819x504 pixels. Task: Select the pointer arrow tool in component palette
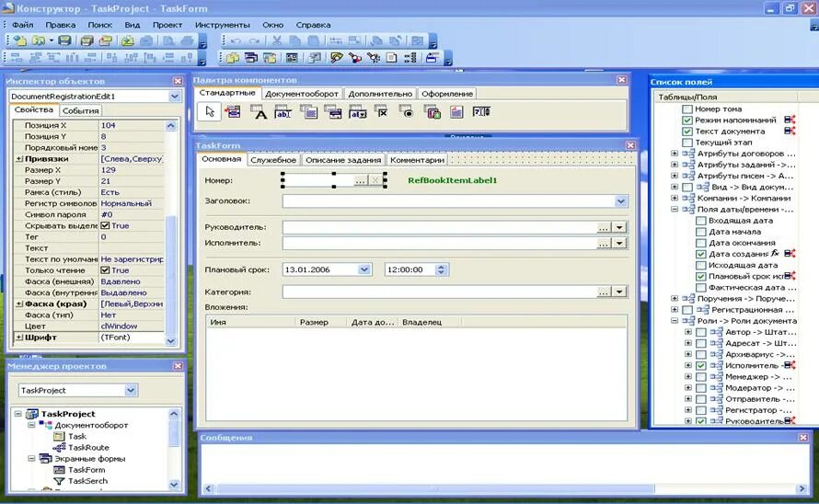click(210, 112)
